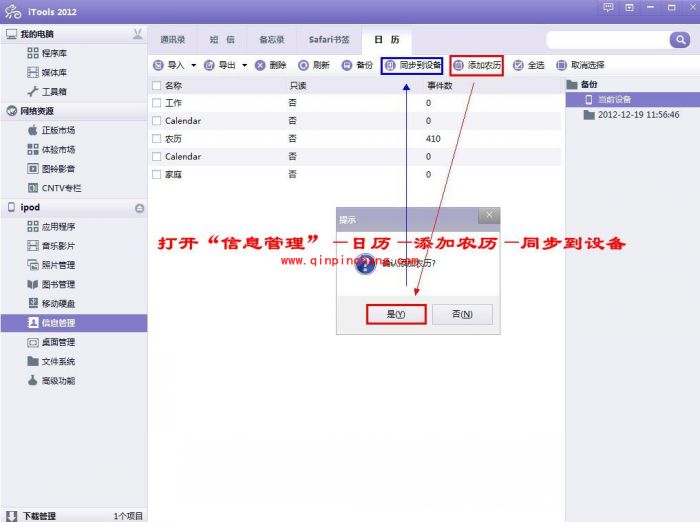700x522 pixels.
Task: Check the 农历 calendar checkbox
Action: tap(156, 138)
